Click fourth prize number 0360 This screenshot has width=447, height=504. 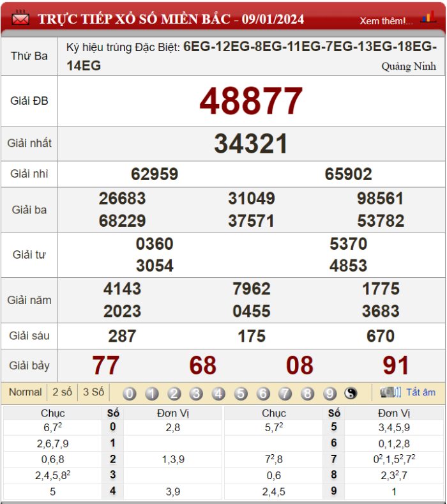155,243
